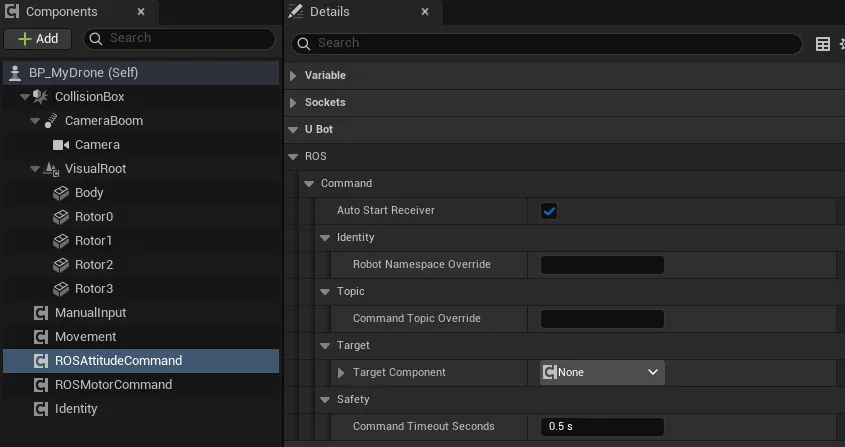The width and height of the screenshot is (845, 447).
Task: Uncheck Auto Start Receiver checkbox
Action: pos(549,211)
